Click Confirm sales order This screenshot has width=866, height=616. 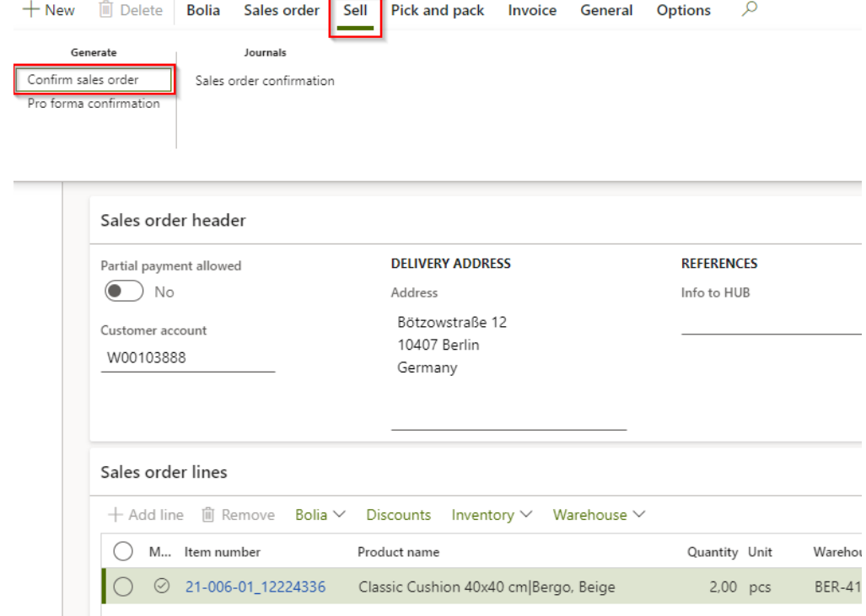coord(83,80)
